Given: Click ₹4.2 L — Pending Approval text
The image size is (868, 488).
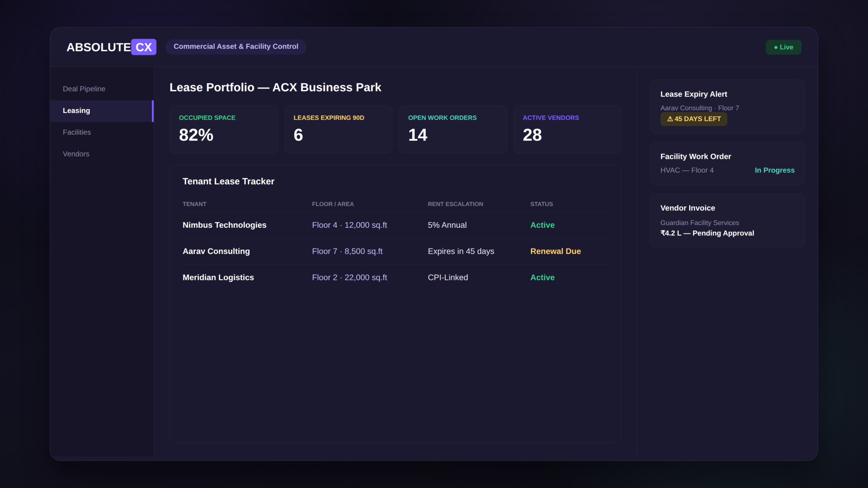Looking at the screenshot, I should [x=707, y=233].
